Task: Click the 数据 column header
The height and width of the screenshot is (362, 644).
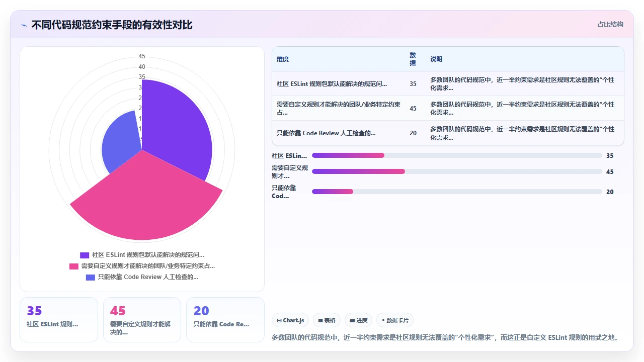Action: (x=413, y=59)
